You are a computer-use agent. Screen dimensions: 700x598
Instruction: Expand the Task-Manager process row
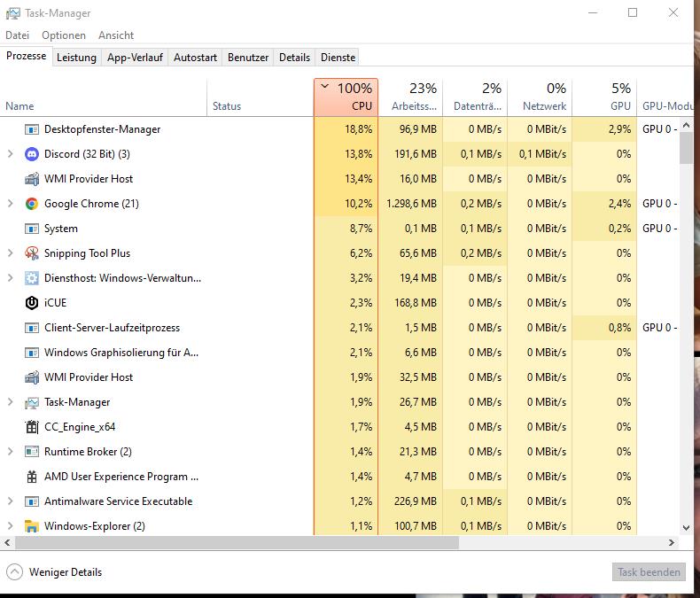point(11,402)
